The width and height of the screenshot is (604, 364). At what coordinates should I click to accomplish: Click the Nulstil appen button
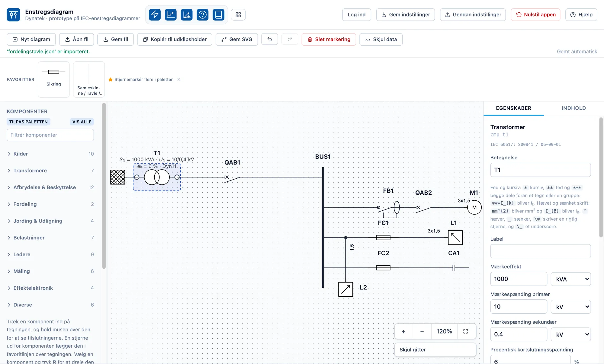[x=535, y=14]
